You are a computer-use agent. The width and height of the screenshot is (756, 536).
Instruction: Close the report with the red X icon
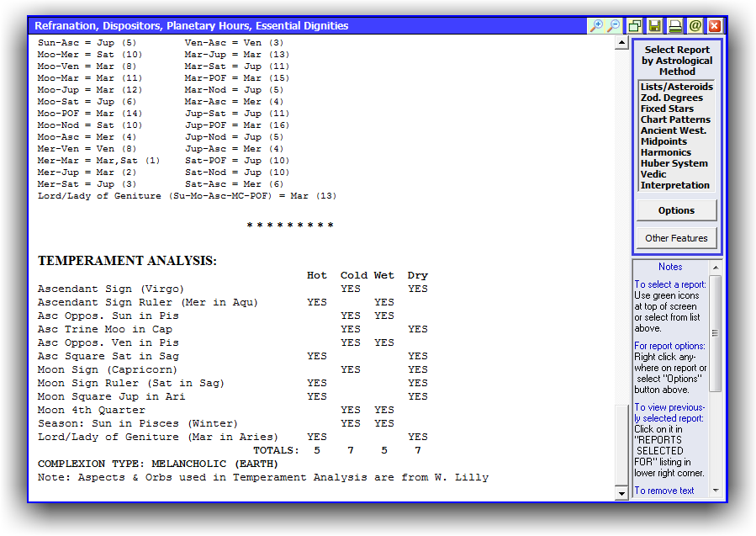point(715,26)
